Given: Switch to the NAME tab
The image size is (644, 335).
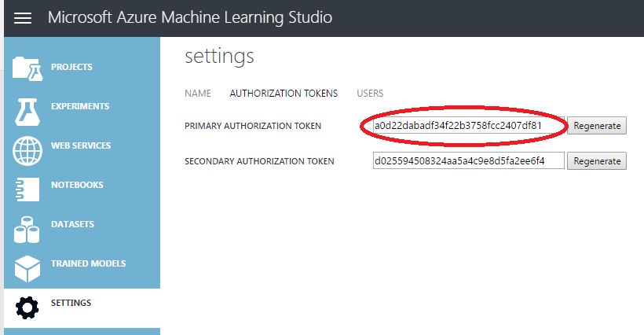Looking at the screenshot, I should tap(198, 94).
